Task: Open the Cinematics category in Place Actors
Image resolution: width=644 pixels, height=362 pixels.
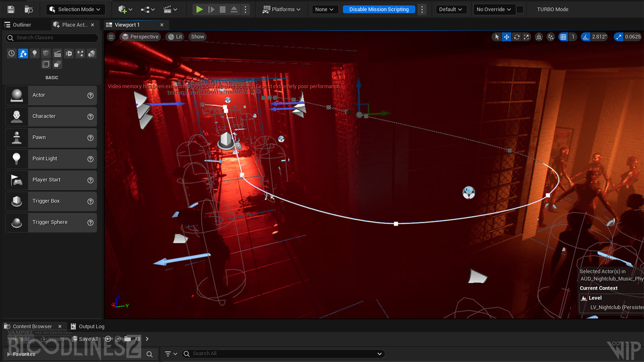Action: click(x=58, y=53)
